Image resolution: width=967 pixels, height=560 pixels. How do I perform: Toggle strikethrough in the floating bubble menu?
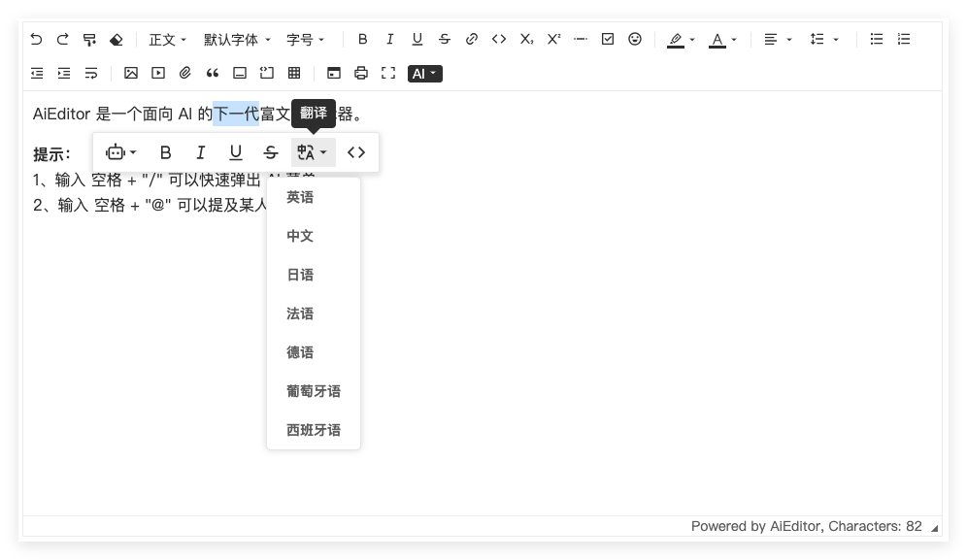(271, 152)
